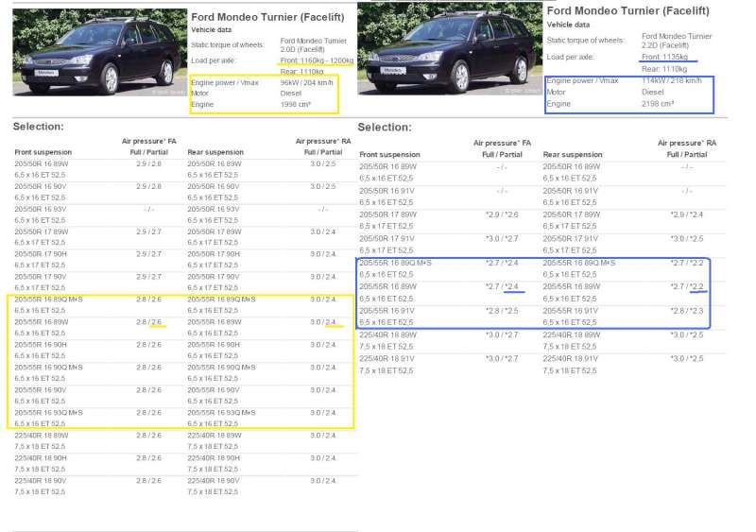Select 205/50R 16 93V in left front suspension column
The image size is (756, 532).
click(x=40, y=209)
